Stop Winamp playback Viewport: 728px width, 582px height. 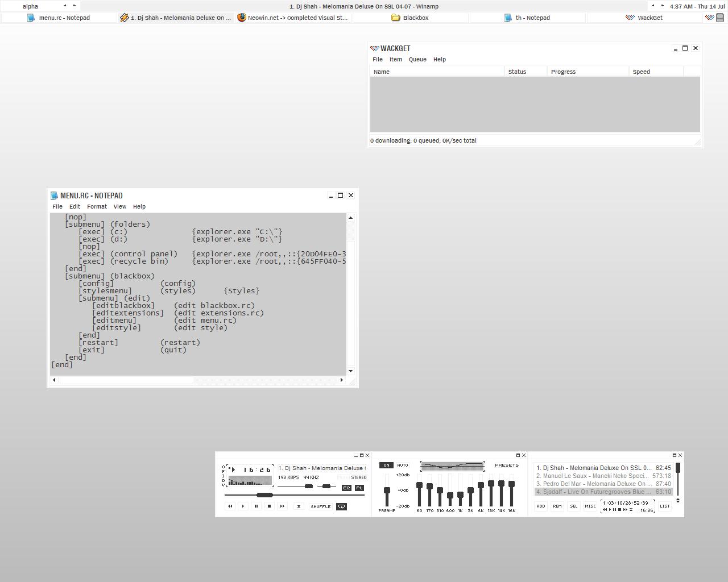(269, 506)
